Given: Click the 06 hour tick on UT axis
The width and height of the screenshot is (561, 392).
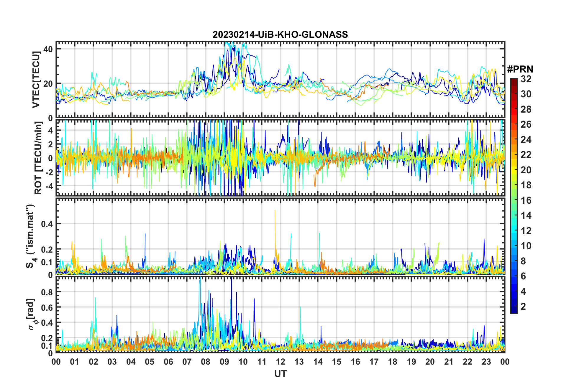Looking at the screenshot, I should click(168, 362).
